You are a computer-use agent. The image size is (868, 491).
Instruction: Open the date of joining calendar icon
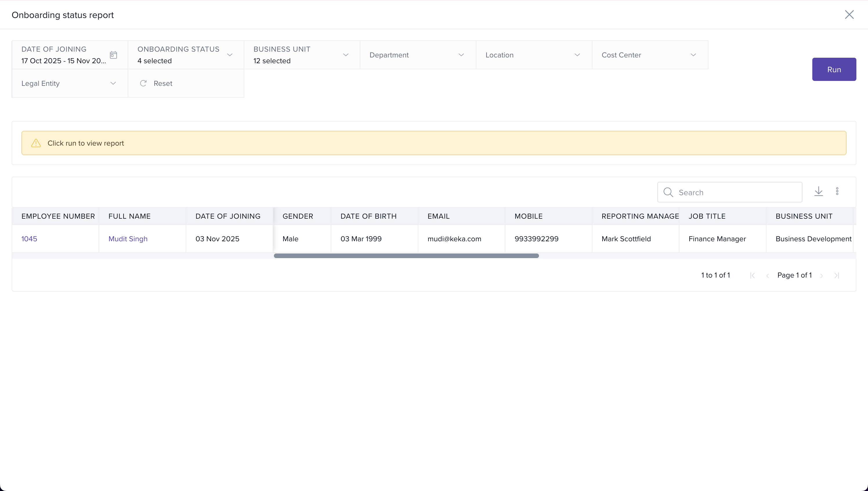[113, 55]
